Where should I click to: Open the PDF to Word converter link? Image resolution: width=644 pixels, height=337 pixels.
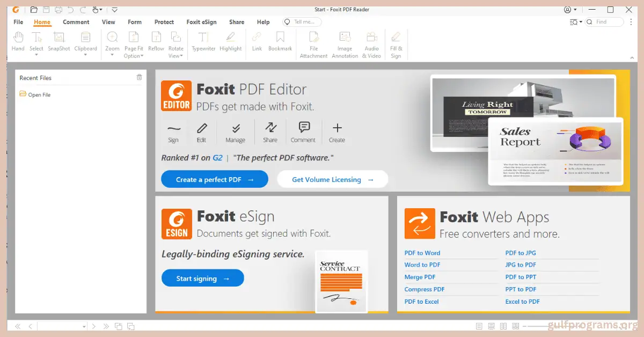click(x=422, y=252)
